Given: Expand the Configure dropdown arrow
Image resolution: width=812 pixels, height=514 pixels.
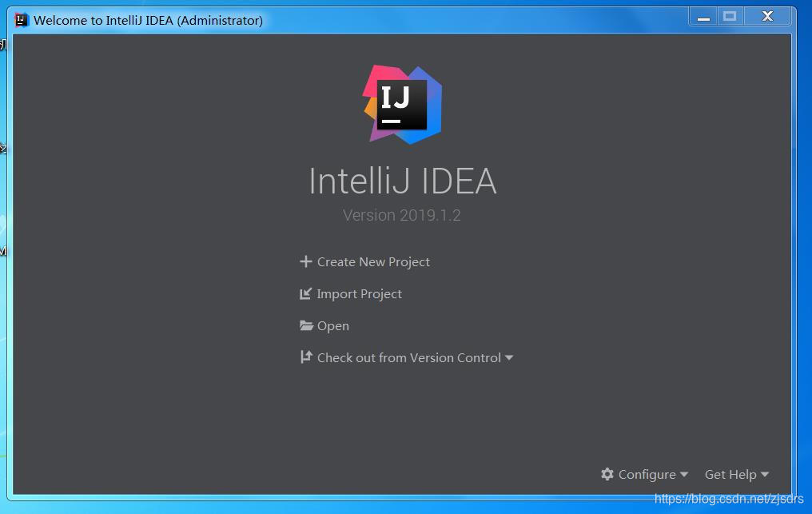Looking at the screenshot, I should pos(684,475).
